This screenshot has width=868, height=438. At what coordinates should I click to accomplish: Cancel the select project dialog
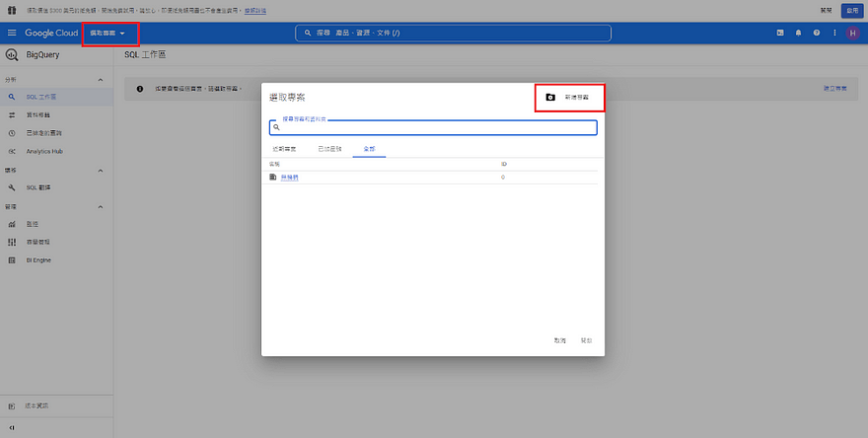559,340
